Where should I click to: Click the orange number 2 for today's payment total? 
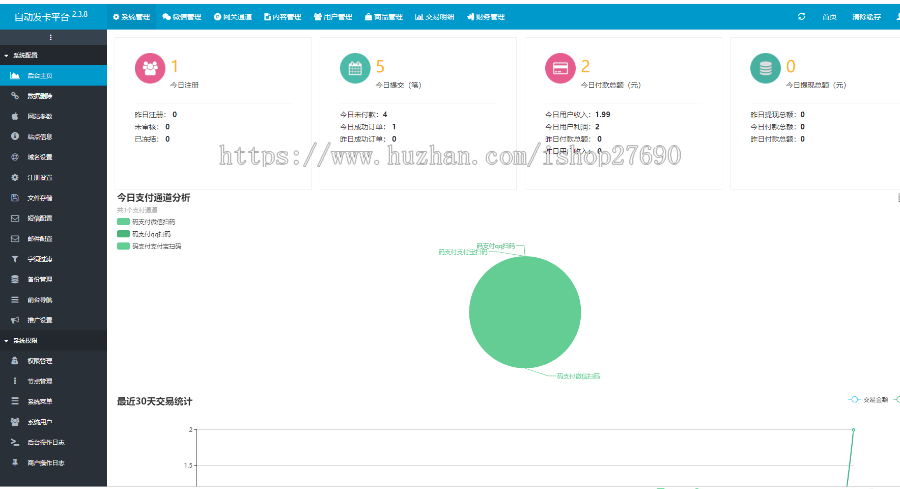[585, 67]
